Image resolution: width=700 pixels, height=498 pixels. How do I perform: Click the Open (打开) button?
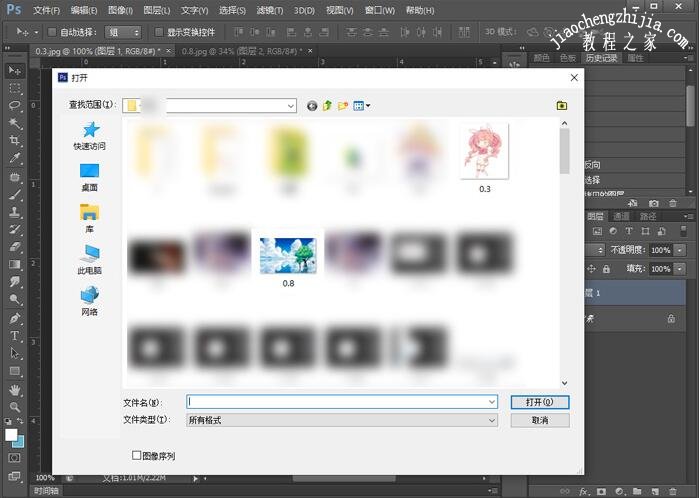(x=539, y=401)
